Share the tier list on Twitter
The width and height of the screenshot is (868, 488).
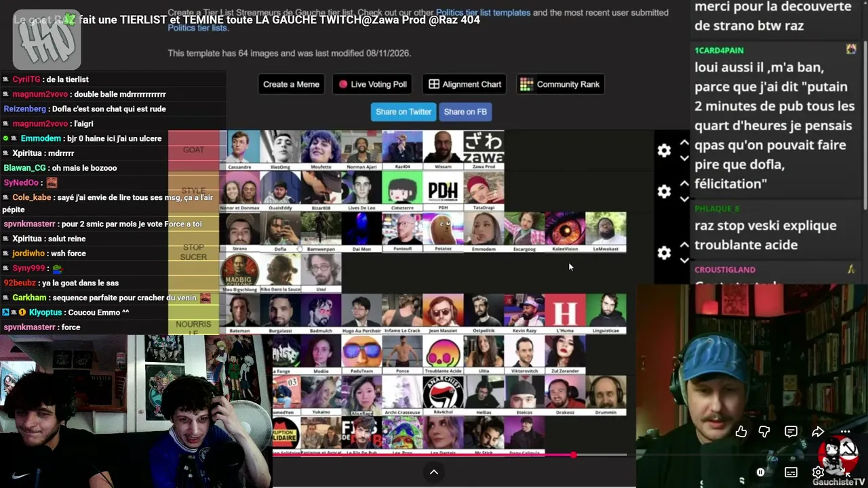[x=403, y=112]
